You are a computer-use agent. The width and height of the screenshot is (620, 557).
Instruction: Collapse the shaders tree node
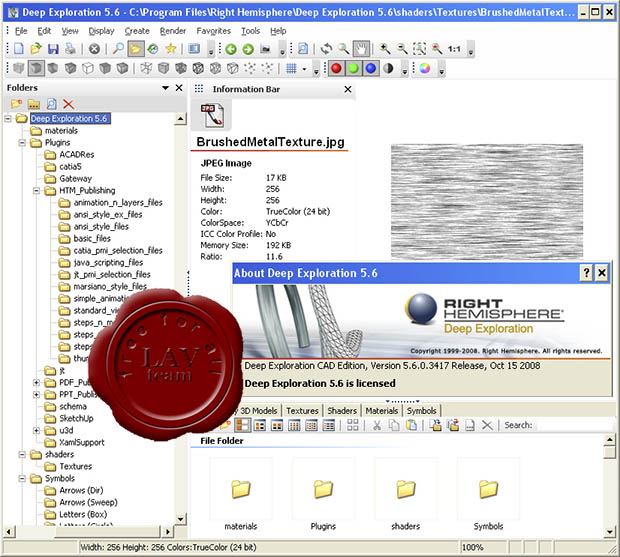pyautogui.click(x=22, y=455)
